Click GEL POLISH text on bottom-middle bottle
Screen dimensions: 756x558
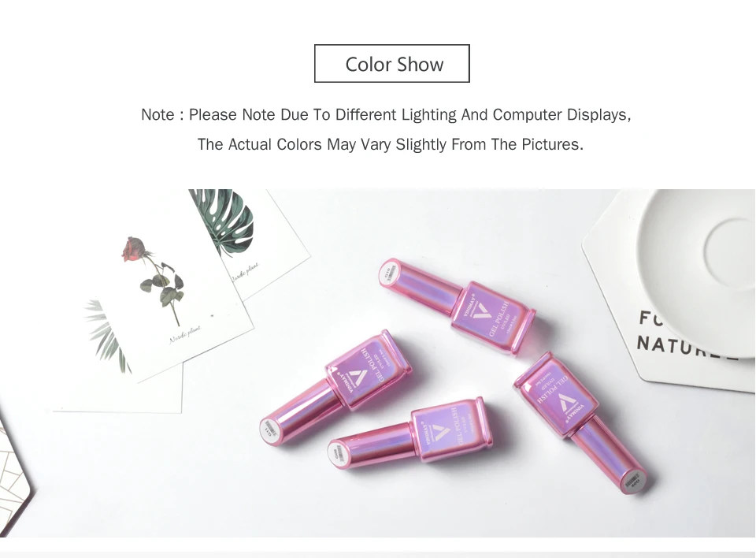coord(456,426)
